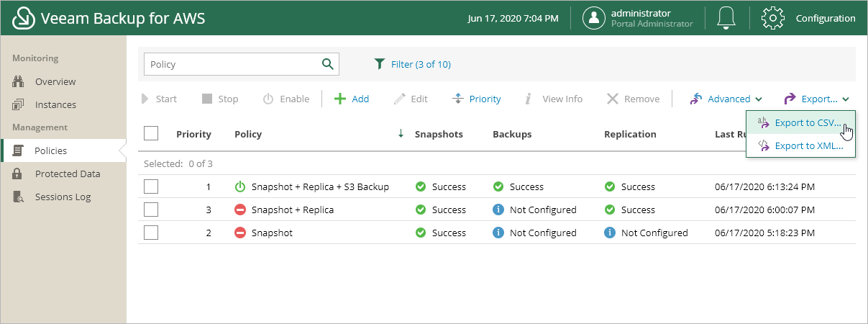Sort by Backups column header
Image resolution: width=868 pixels, height=324 pixels.
512,134
